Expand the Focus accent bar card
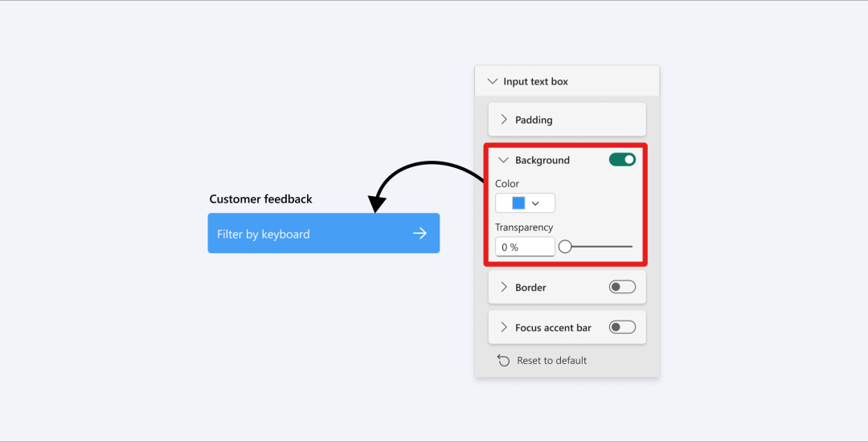The height and width of the screenshot is (442, 868). click(x=504, y=327)
